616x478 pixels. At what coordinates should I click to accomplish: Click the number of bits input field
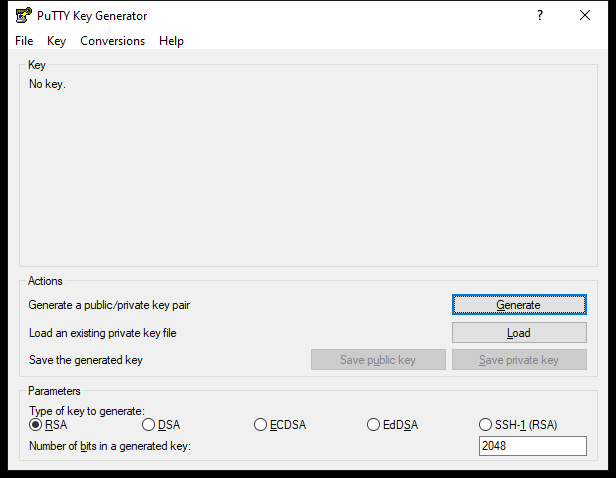pos(533,446)
